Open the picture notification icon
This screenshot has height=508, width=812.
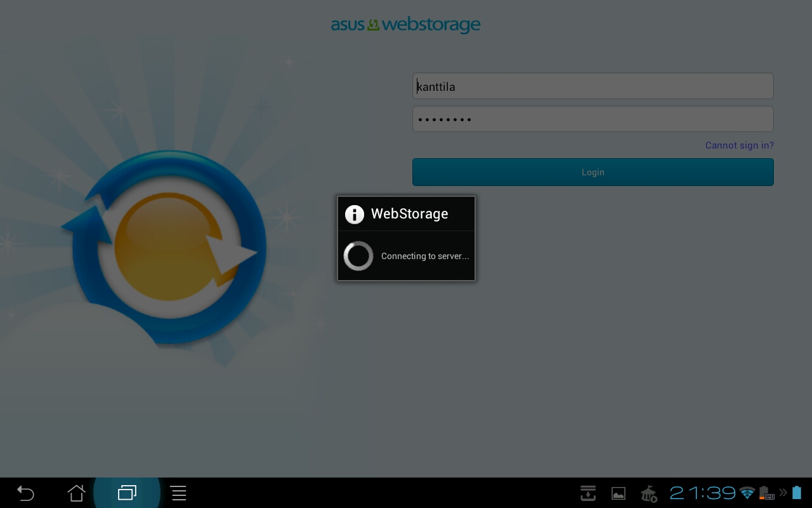pyautogui.click(x=619, y=493)
